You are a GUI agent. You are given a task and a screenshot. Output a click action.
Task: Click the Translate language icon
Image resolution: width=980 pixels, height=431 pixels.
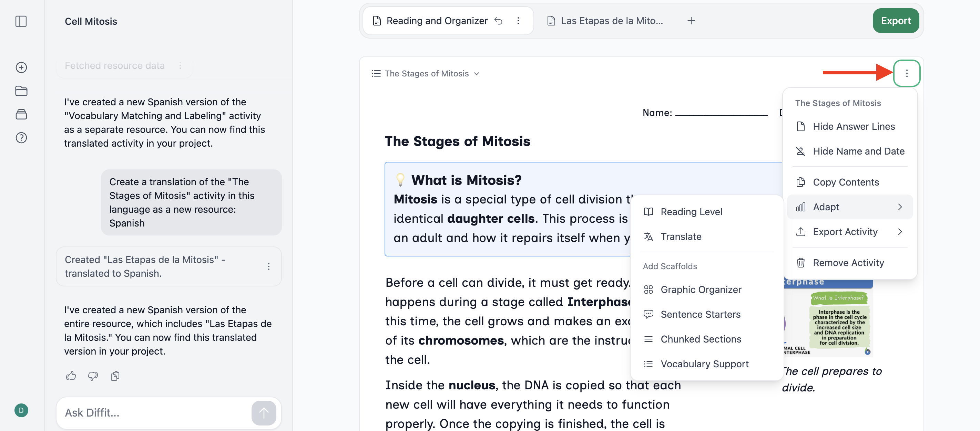648,236
